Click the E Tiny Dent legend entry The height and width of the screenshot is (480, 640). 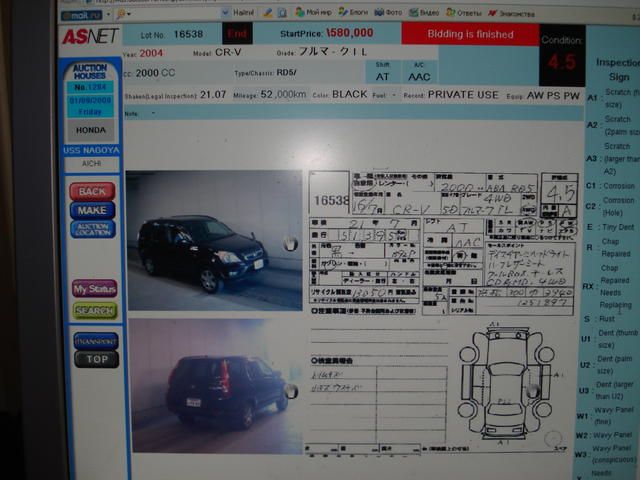[611, 227]
